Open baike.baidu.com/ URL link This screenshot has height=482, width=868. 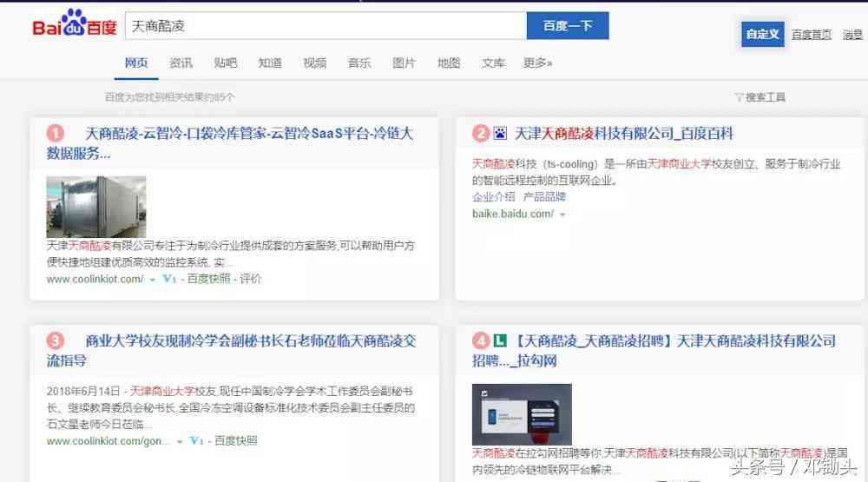tap(513, 214)
